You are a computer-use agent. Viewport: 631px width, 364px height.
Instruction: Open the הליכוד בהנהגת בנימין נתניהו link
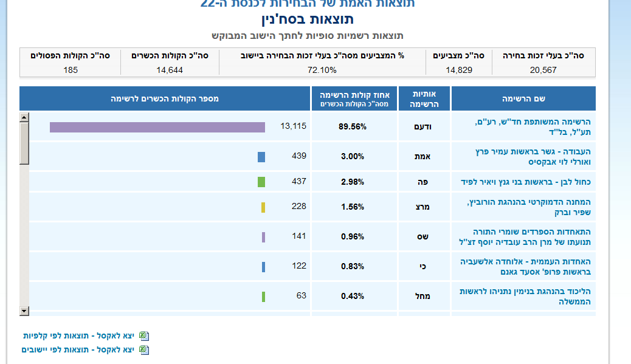(525, 296)
